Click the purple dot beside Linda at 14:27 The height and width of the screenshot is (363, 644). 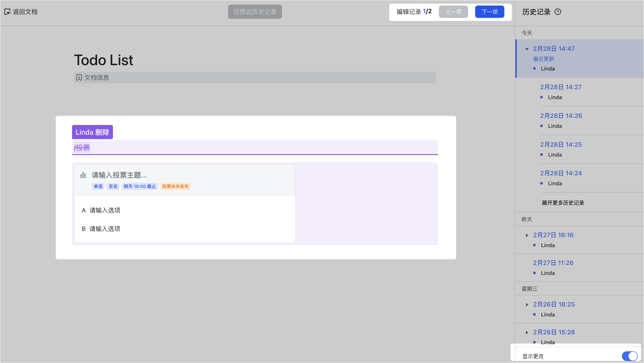[x=541, y=97]
